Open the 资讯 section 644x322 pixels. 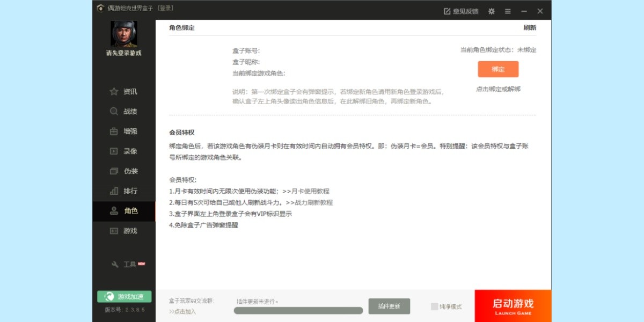124,92
